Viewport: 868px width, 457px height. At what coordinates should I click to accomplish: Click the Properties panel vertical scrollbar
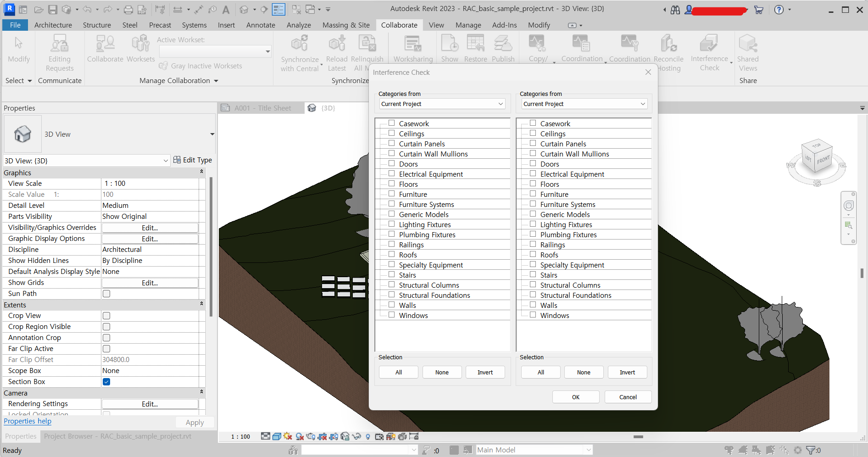point(211,247)
